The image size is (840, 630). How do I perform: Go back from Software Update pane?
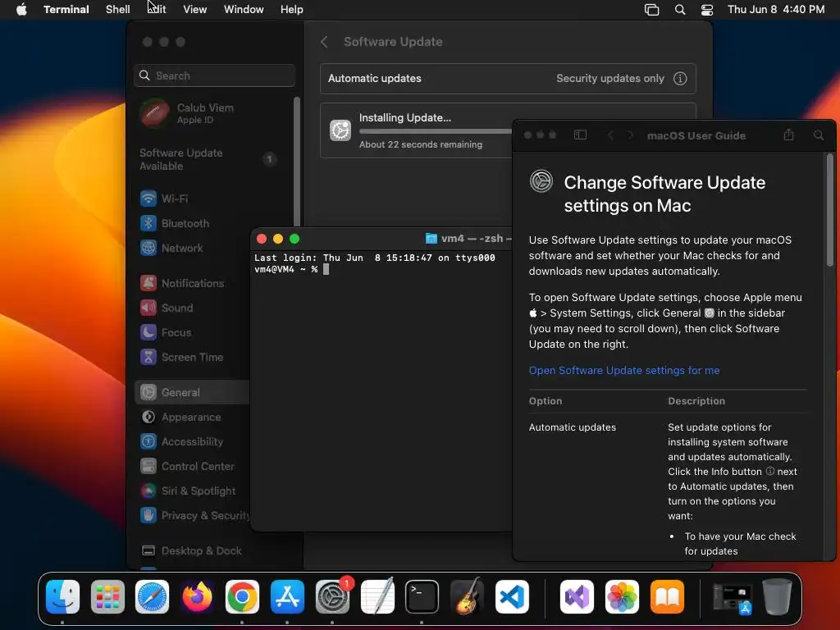(x=324, y=42)
